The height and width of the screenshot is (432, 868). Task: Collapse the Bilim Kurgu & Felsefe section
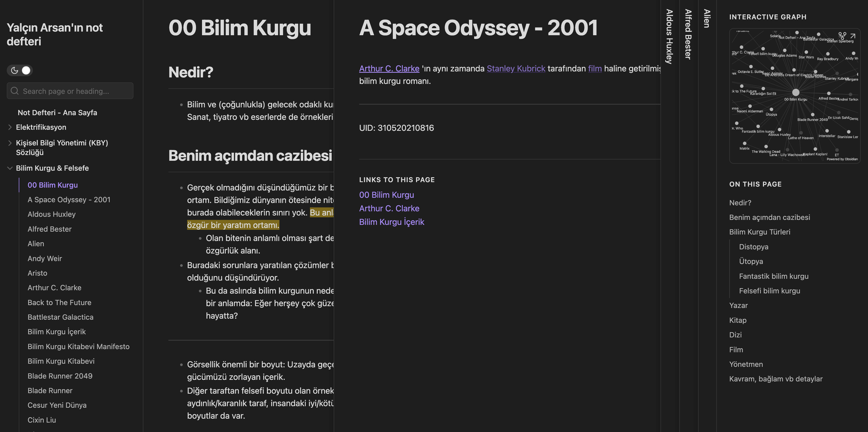[10, 168]
